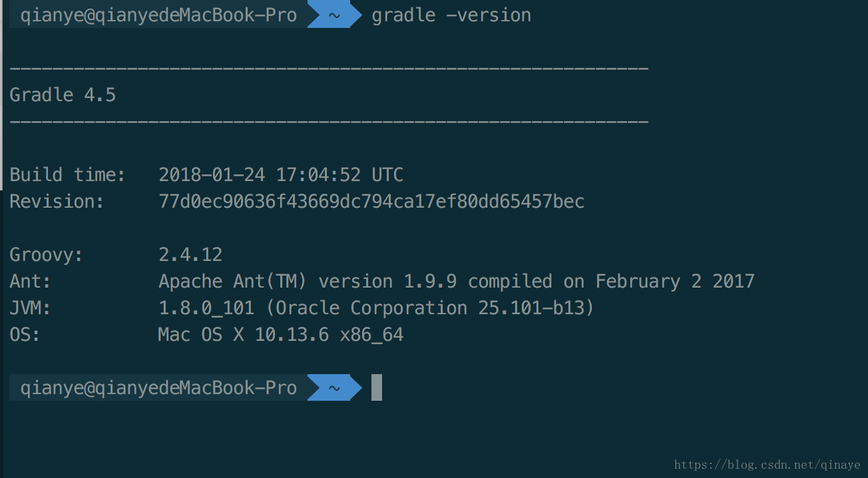Image resolution: width=868 pixels, height=478 pixels.
Task: Click the 'Groovy:' label
Action: pos(47,255)
